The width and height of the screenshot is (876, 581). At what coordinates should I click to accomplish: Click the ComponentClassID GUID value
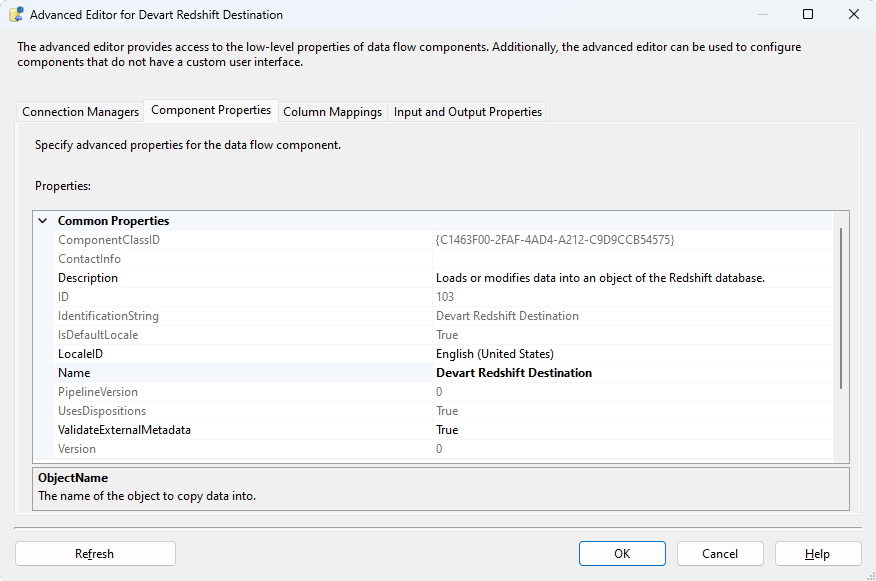pyautogui.click(x=555, y=240)
